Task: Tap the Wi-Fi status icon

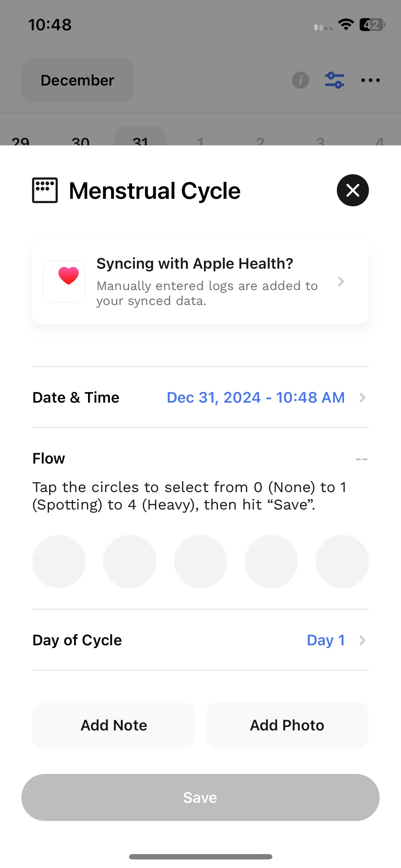Action: [346, 25]
